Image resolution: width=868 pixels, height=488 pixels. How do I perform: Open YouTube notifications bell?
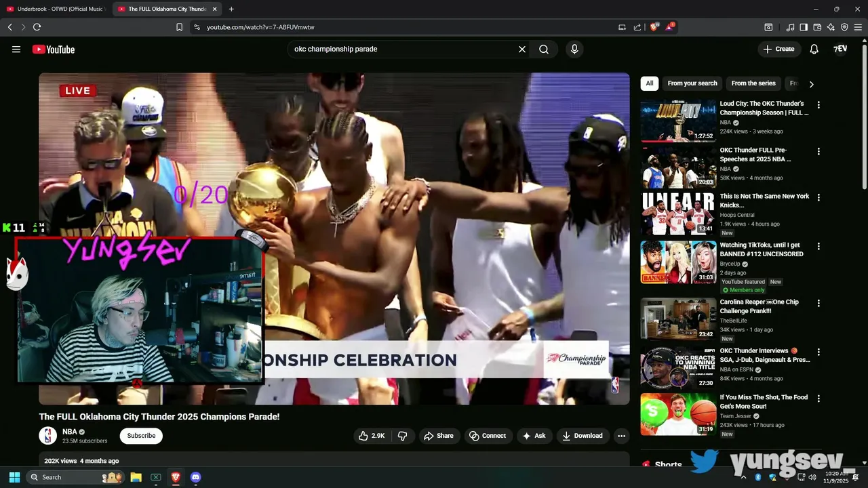(814, 49)
